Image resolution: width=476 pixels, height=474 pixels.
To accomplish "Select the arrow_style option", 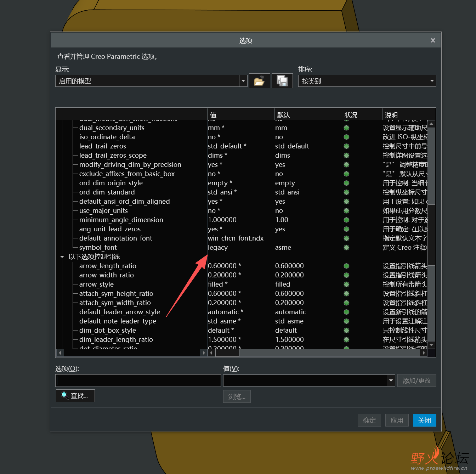I will coord(96,284).
